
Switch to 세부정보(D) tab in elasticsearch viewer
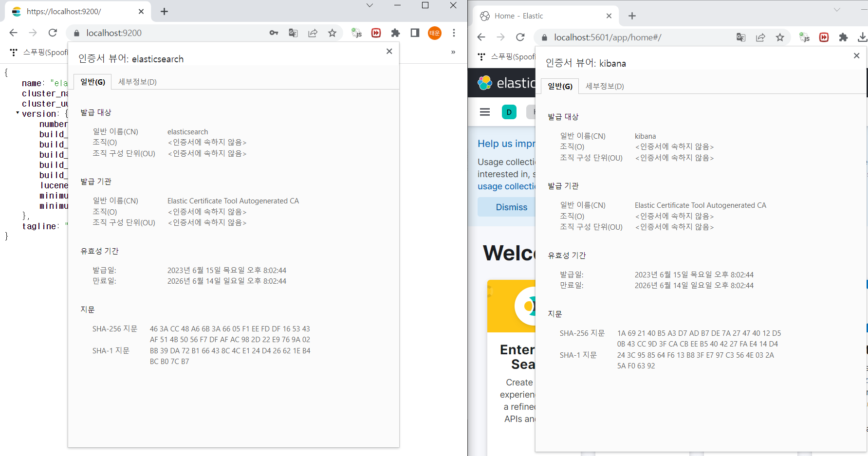[137, 82]
